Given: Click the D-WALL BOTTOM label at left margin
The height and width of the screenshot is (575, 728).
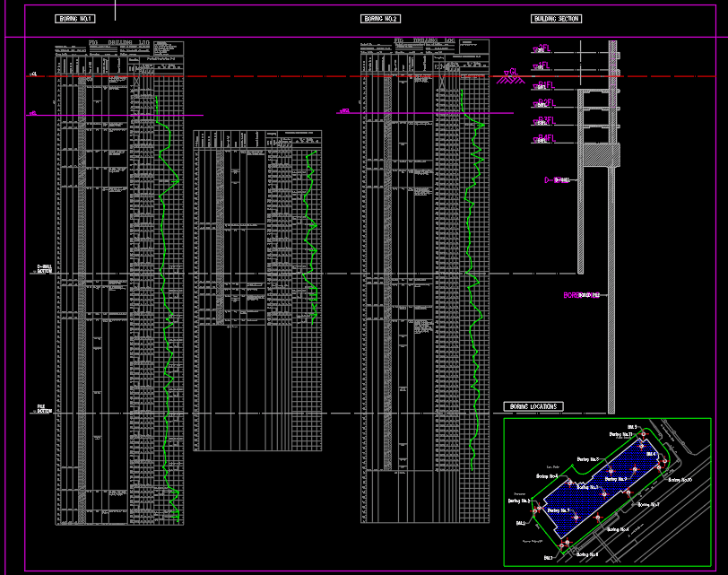Looking at the screenshot, I should [x=45, y=269].
